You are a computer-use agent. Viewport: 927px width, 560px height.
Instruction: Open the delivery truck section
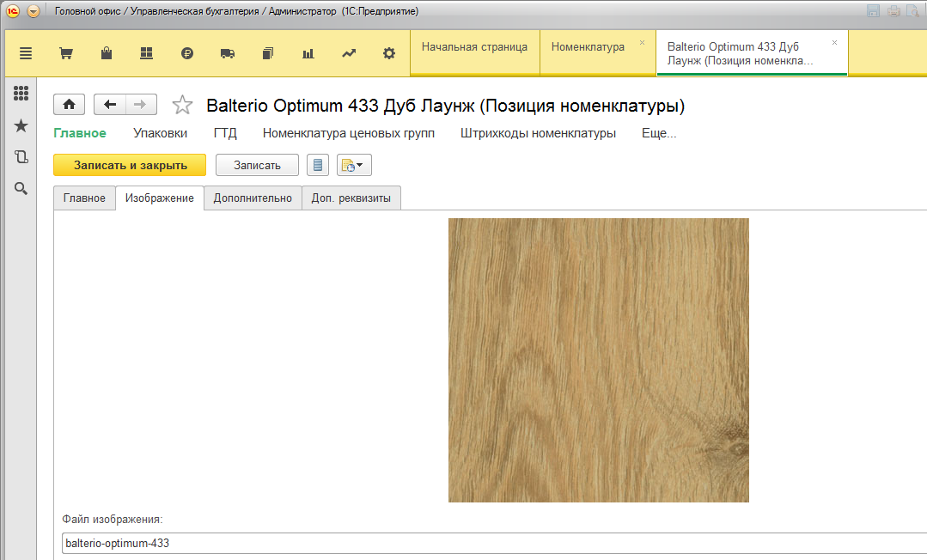coord(227,53)
